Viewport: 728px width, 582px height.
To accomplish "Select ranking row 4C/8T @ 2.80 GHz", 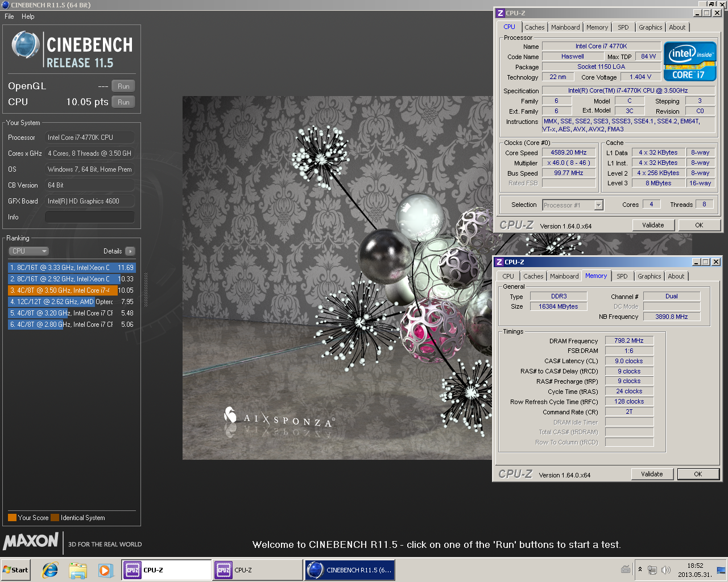I will (72, 325).
